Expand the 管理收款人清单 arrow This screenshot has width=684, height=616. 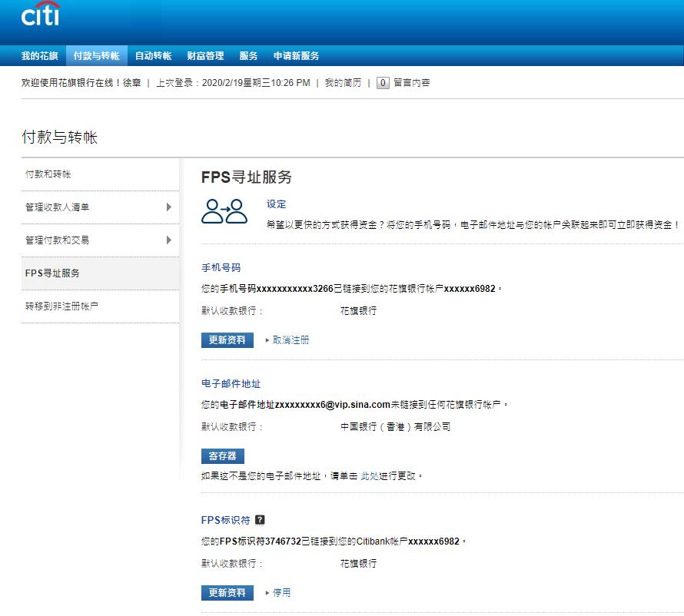pyautogui.click(x=169, y=207)
